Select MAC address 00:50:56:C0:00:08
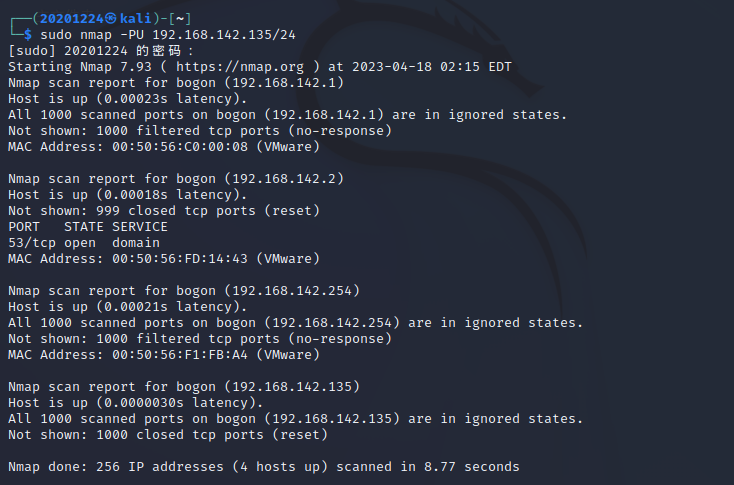734x485 pixels. click(x=188, y=147)
